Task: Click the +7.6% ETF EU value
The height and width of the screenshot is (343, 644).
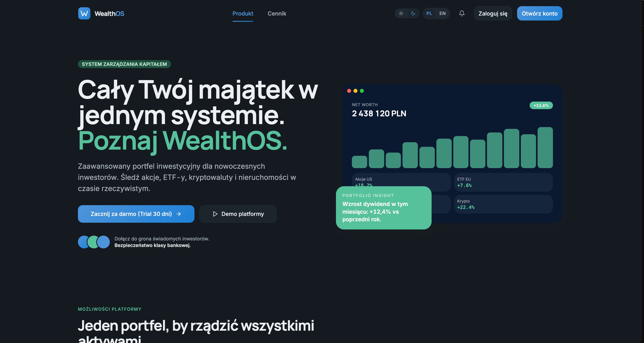Action: click(x=464, y=185)
